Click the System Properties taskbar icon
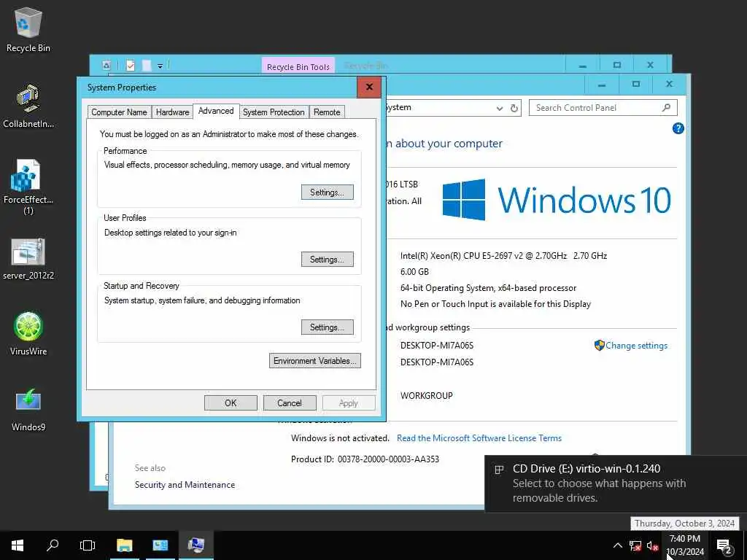Screen dimensions: 747x560 point(196,545)
